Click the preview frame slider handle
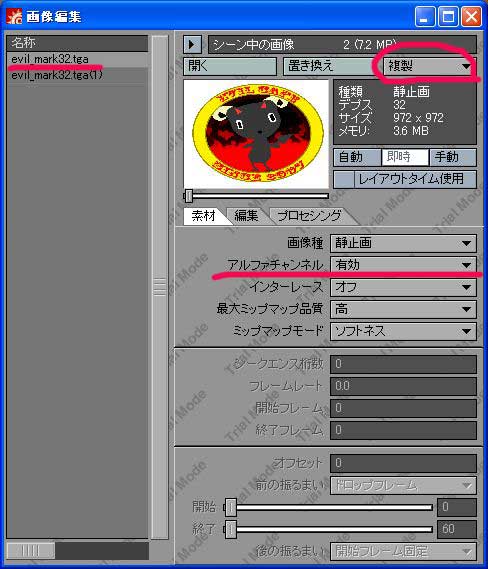 point(189,196)
